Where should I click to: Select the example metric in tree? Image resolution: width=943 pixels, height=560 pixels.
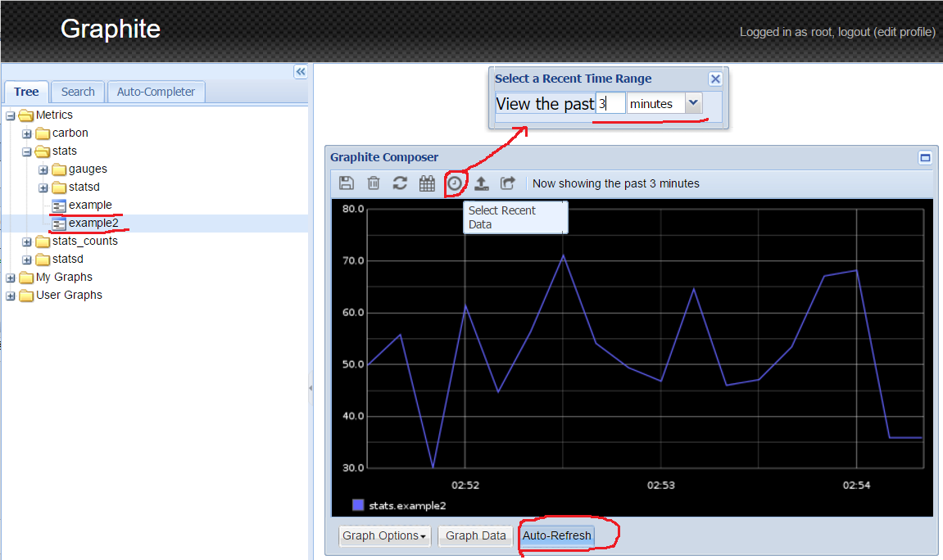click(x=90, y=205)
